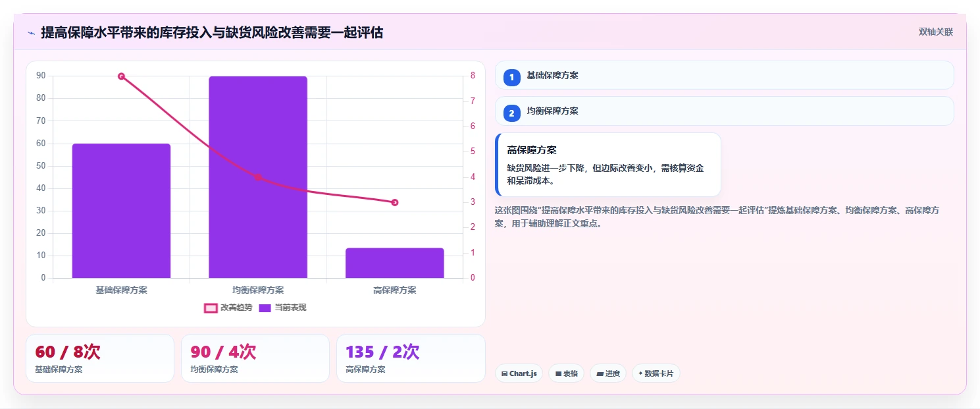Click left axis value 90
Screen dimensions: 980x409
click(41, 76)
